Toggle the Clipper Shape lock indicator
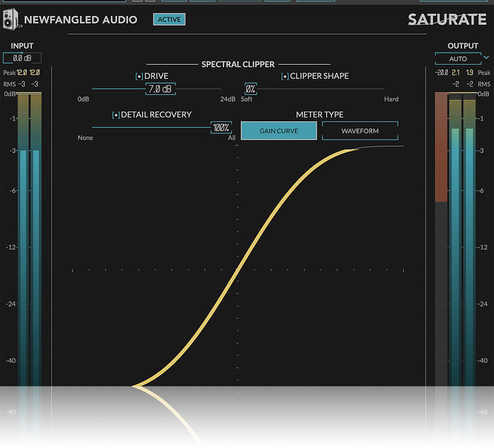The height and width of the screenshot is (448, 494). [285, 77]
